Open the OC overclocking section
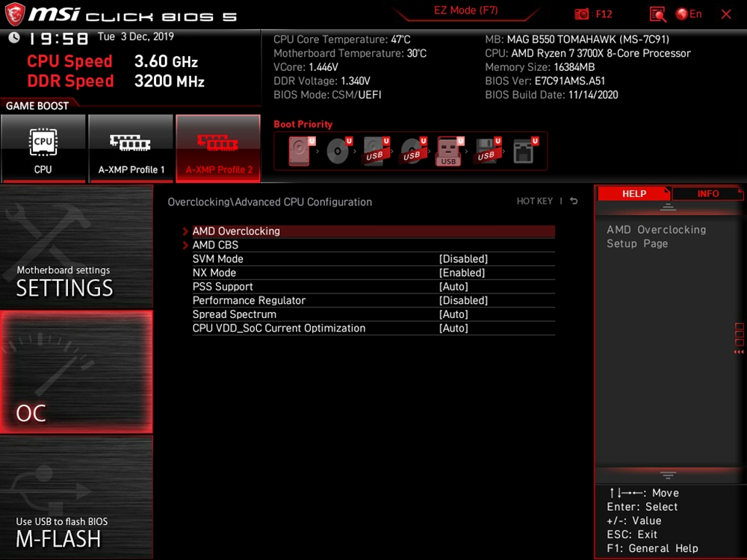Viewport: 747px width, 560px height. point(77,372)
